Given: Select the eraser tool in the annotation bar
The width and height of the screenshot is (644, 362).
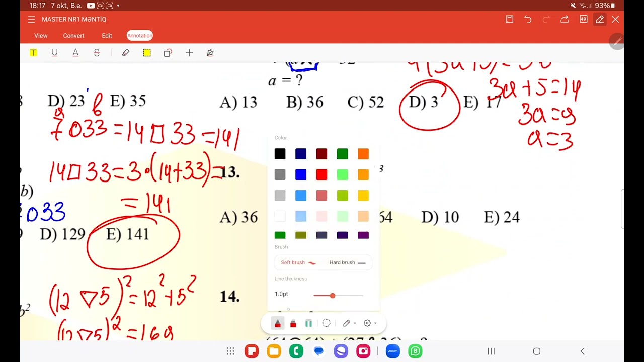Looking at the screenshot, I should coord(126,53).
